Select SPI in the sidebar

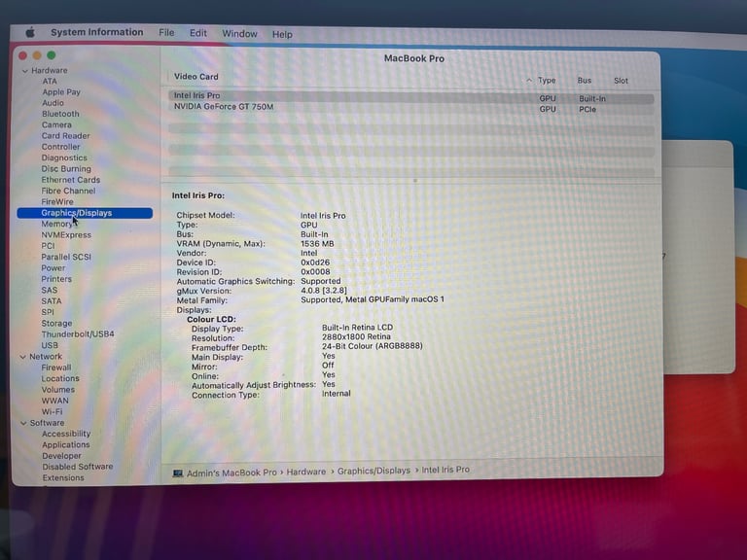coord(48,312)
